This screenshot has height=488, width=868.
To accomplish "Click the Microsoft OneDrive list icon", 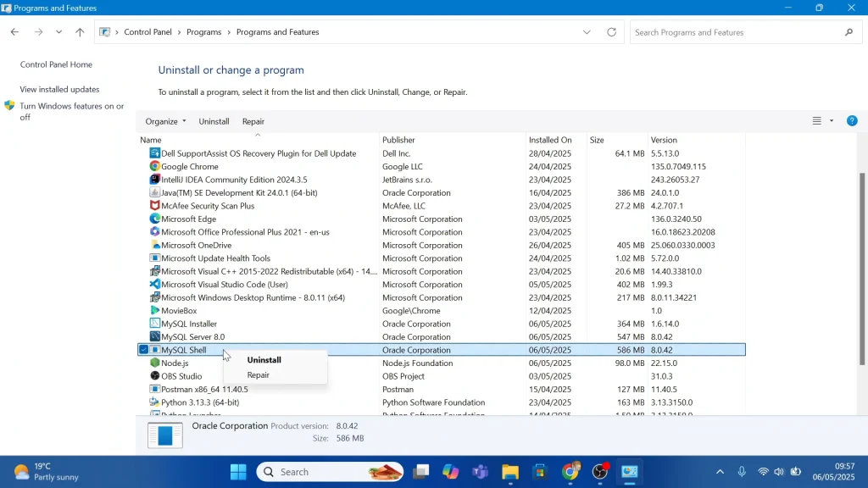I will [154, 245].
